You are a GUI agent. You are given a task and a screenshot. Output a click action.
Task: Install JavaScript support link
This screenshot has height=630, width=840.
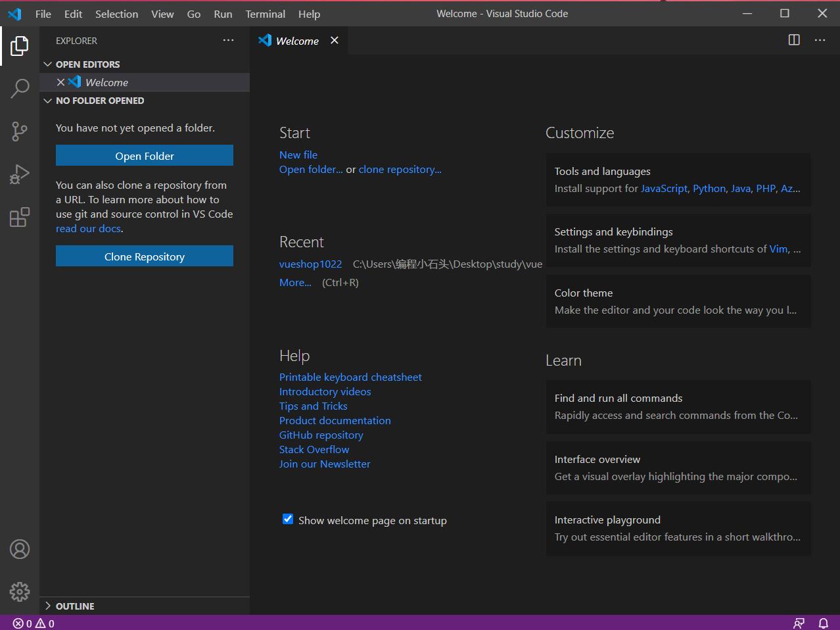pos(664,188)
